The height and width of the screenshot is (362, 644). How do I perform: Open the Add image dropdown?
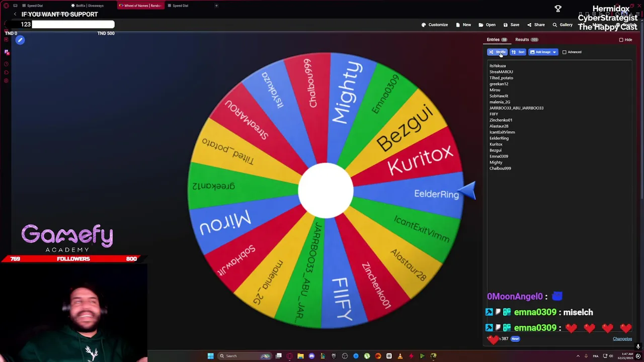click(543, 52)
